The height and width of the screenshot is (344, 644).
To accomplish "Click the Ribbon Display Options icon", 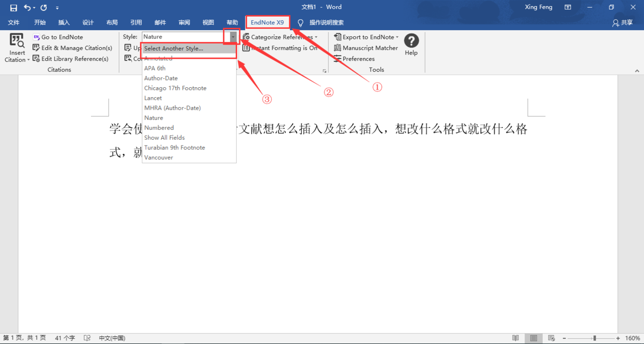I will coord(568,7).
